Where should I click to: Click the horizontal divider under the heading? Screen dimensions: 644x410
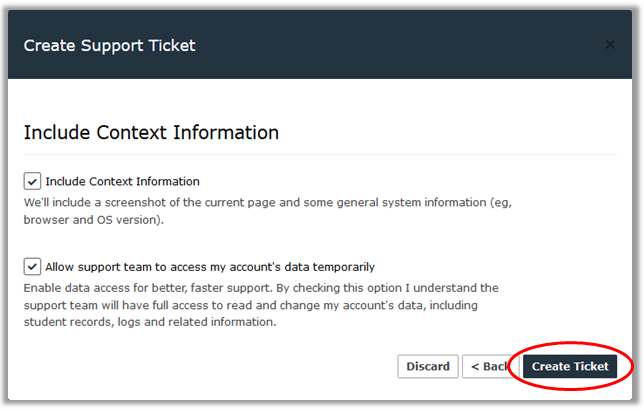(x=320, y=155)
